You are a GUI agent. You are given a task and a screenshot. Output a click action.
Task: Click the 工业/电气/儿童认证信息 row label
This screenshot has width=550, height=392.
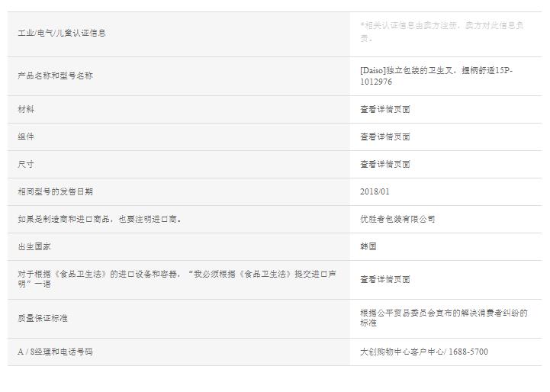click(x=62, y=33)
